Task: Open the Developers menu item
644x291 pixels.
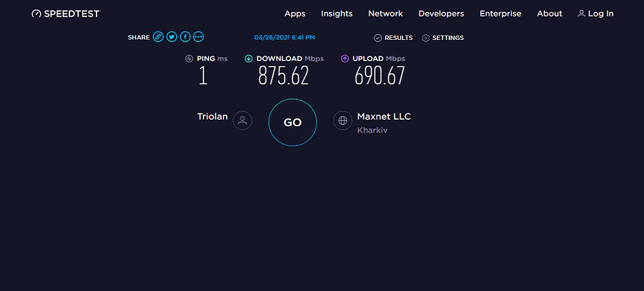Action: click(441, 14)
